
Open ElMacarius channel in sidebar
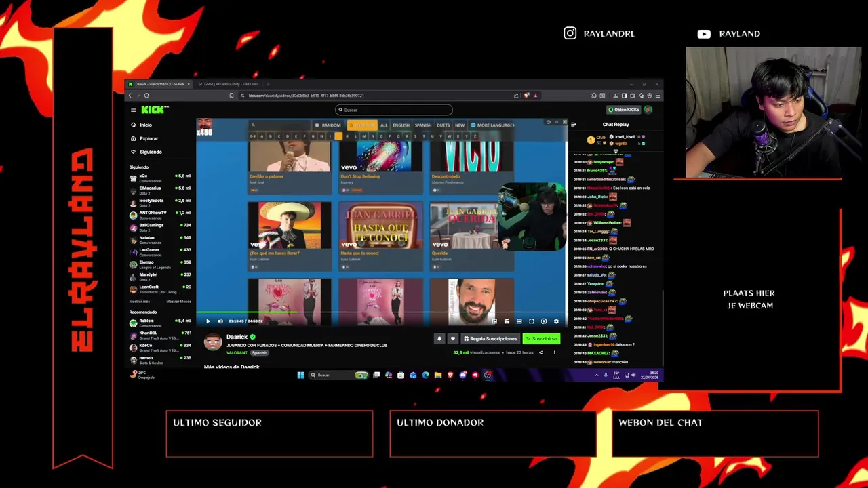pos(160,190)
